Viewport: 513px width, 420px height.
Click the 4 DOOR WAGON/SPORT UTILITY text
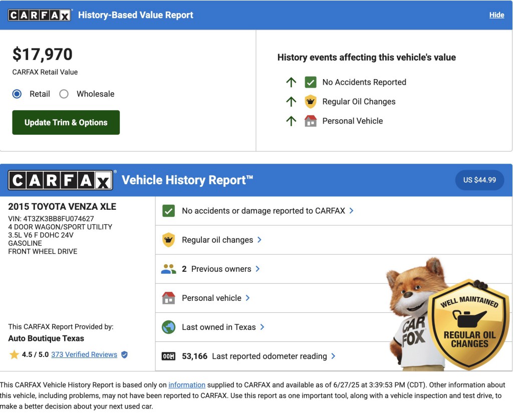[60, 227]
